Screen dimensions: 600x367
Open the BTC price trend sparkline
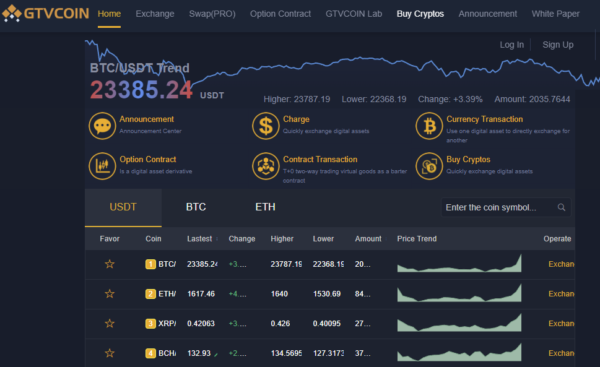459,263
